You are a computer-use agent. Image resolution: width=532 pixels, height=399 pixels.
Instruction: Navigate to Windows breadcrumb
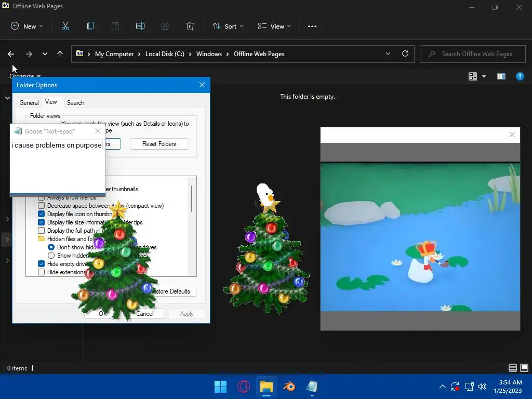click(x=209, y=54)
